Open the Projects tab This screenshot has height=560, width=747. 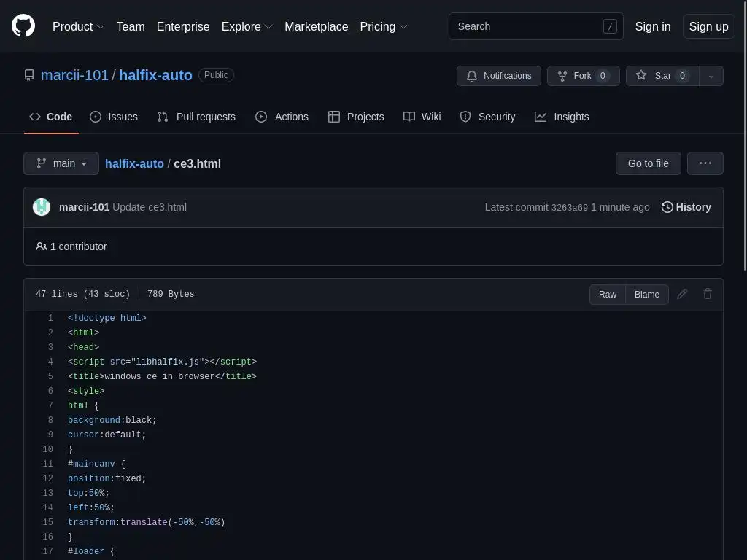click(356, 117)
